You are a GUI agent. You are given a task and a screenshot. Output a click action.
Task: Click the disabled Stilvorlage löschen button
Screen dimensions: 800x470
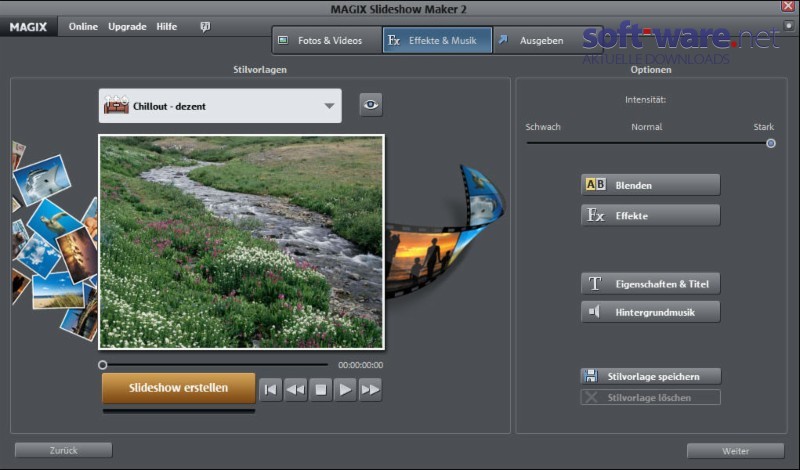(x=651, y=397)
